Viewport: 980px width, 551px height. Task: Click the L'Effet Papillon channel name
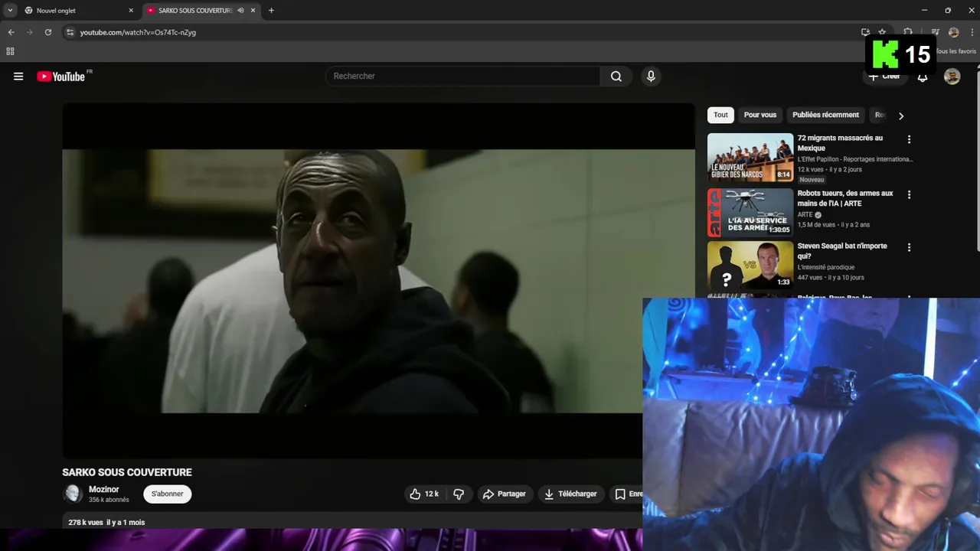coord(855,159)
